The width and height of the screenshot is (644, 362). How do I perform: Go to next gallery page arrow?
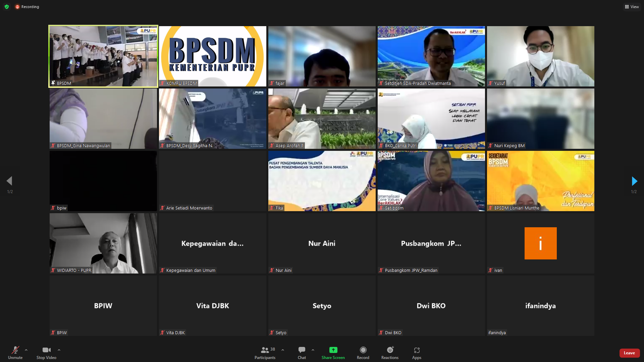(634, 181)
